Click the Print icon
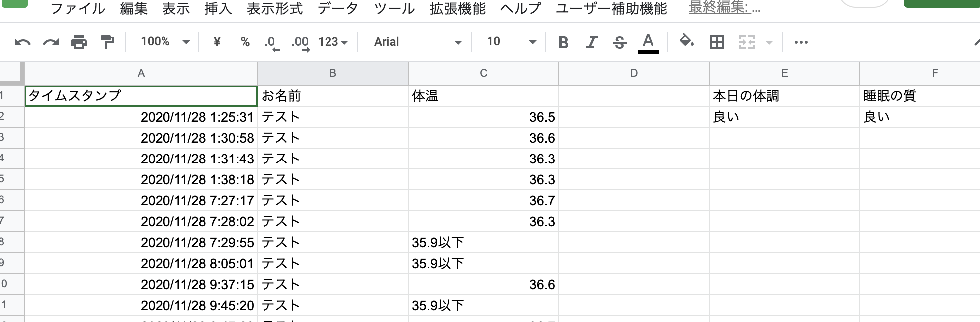980x322 pixels. click(x=79, y=42)
